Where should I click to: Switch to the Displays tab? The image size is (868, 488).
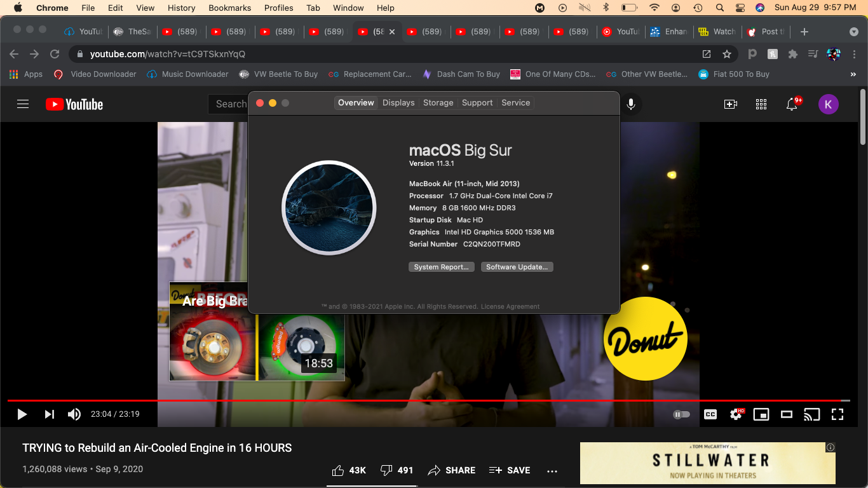[x=398, y=103]
